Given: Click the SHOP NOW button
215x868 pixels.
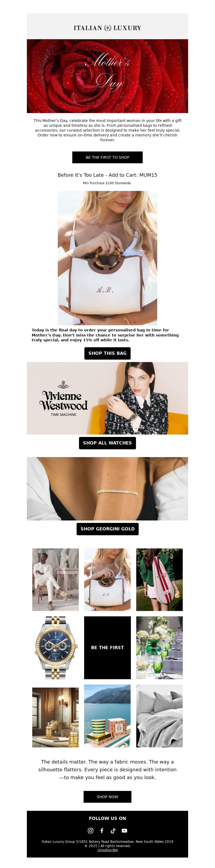Looking at the screenshot, I should click(107, 797).
